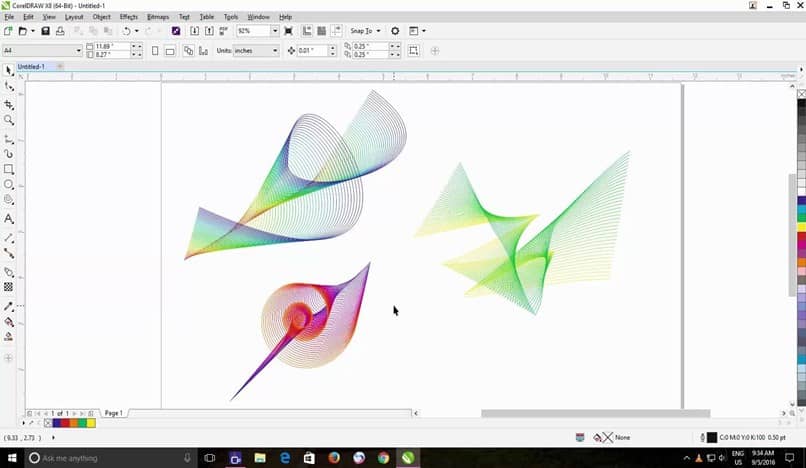Open the Options gear icon
This screenshot has width=806, height=468.
pos(395,31)
